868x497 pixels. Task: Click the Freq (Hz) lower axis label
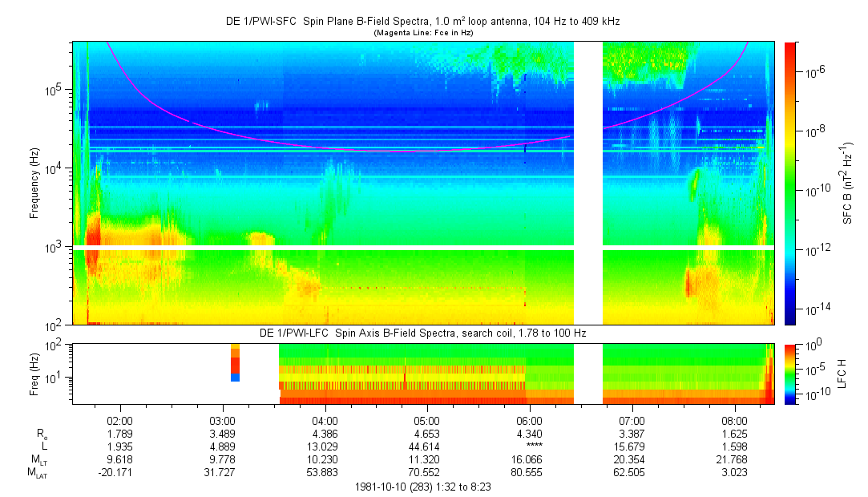[x=34, y=374]
